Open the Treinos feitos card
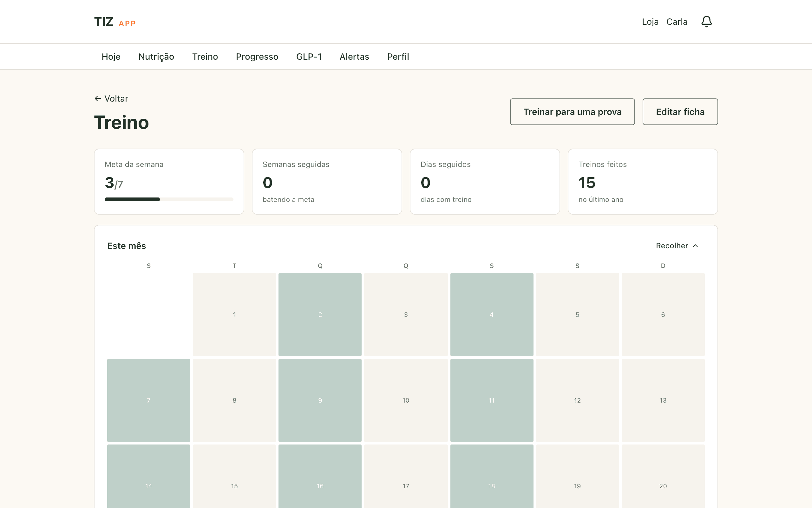Viewport: 812px width, 508px height. click(x=643, y=181)
